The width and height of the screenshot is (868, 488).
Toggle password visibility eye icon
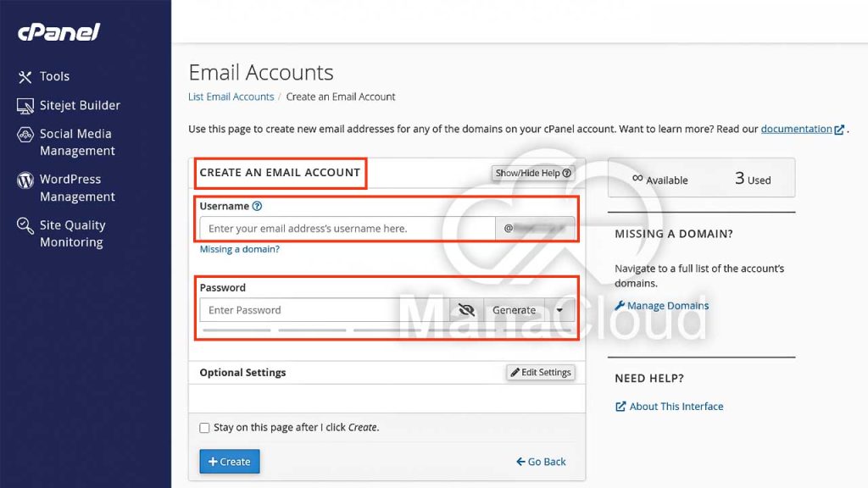click(465, 310)
